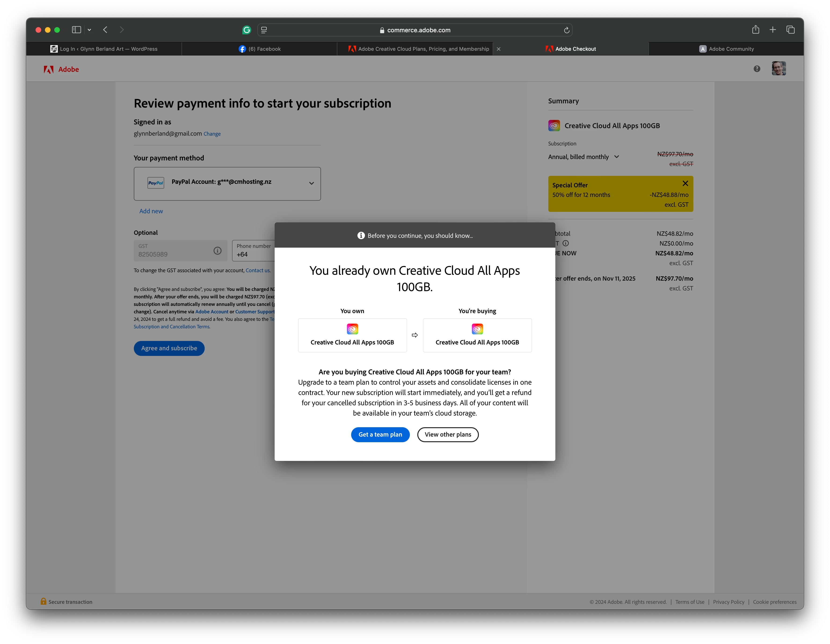Click the Safari sidebar toggle icon

click(76, 30)
